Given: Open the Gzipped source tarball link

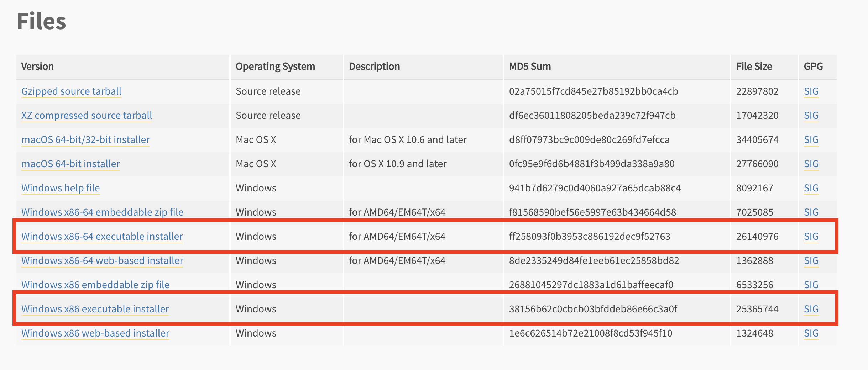Looking at the screenshot, I should (x=71, y=91).
